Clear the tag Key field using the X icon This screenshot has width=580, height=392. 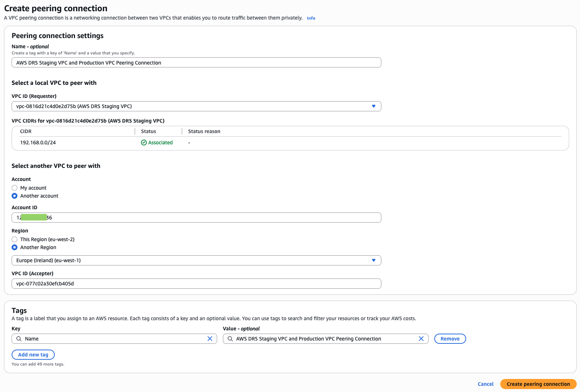point(210,339)
